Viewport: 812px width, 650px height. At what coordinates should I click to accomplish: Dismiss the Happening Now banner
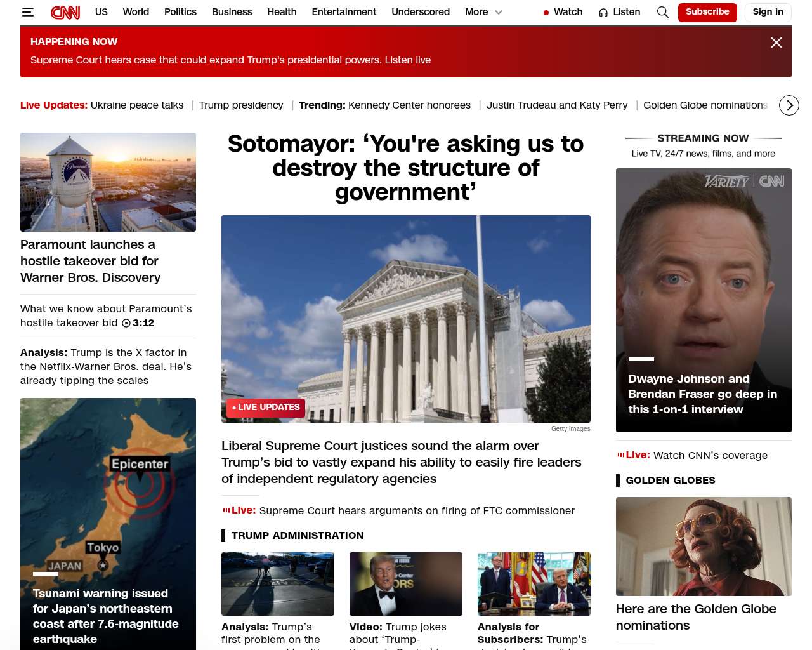[776, 43]
